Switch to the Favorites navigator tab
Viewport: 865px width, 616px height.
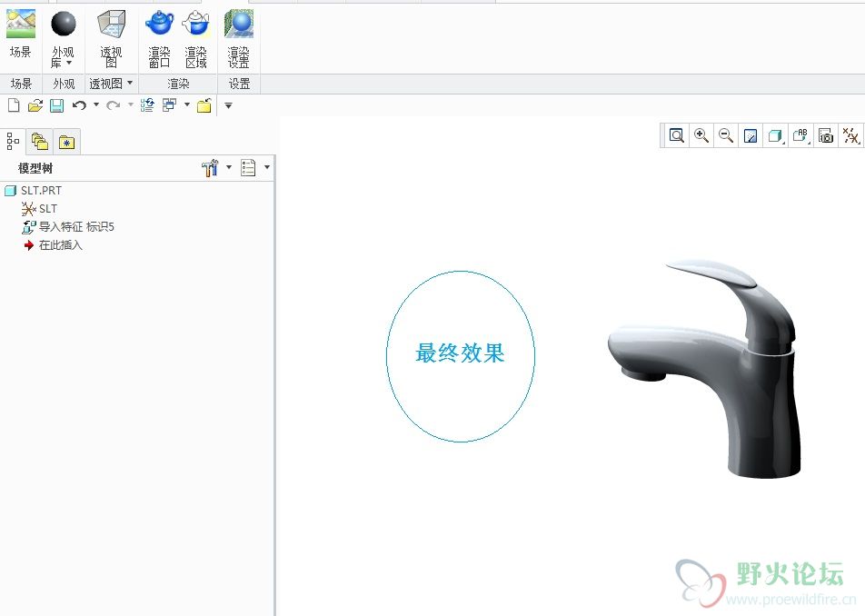(x=66, y=143)
